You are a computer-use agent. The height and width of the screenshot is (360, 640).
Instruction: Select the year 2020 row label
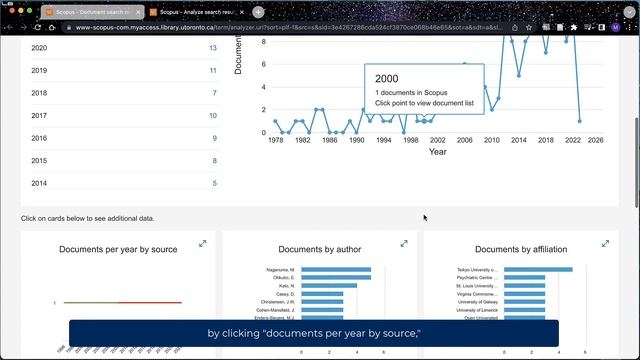tap(39, 48)
